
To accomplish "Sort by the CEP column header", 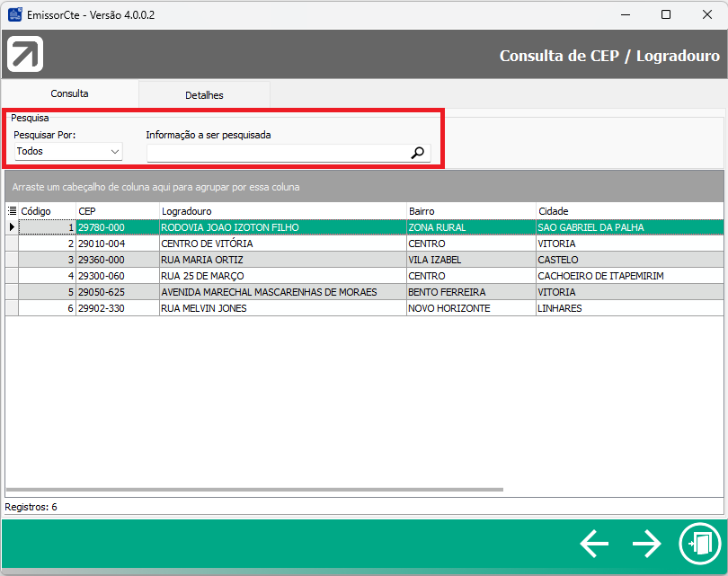I will [x=117, y=211].
